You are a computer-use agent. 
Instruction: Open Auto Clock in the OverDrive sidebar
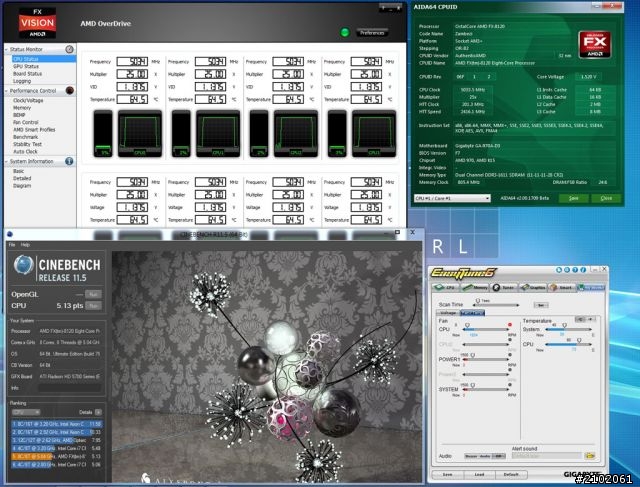tap(25, 151)
